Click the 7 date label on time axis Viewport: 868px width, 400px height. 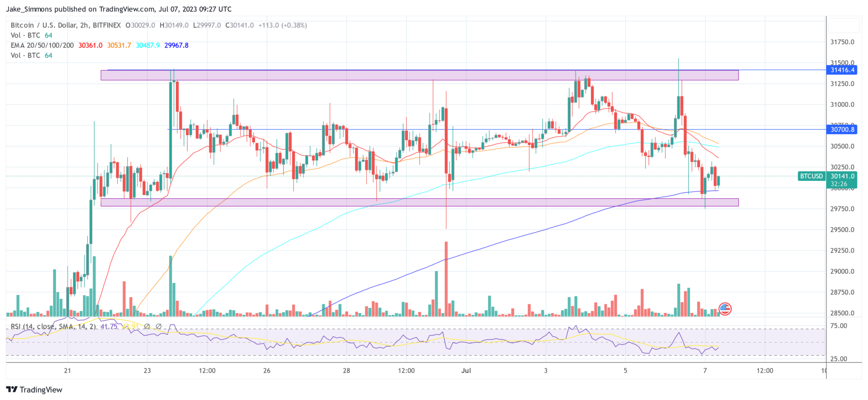pyautogui.click(x=705, y=371)
